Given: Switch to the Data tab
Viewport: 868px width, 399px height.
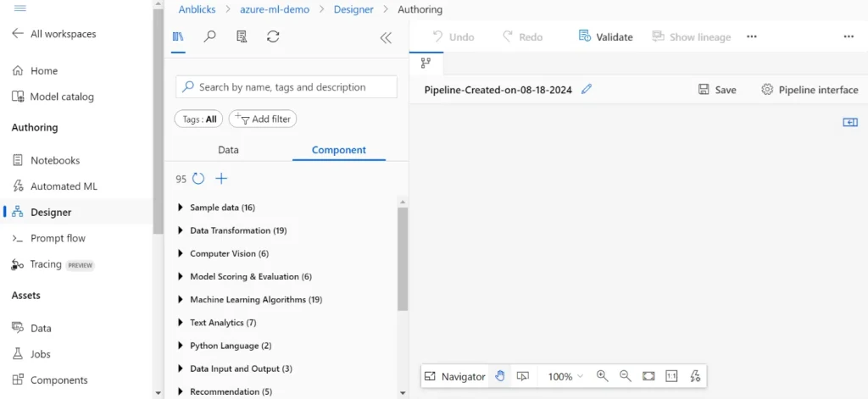Looking at the screenshot, I should click(228, 150).
